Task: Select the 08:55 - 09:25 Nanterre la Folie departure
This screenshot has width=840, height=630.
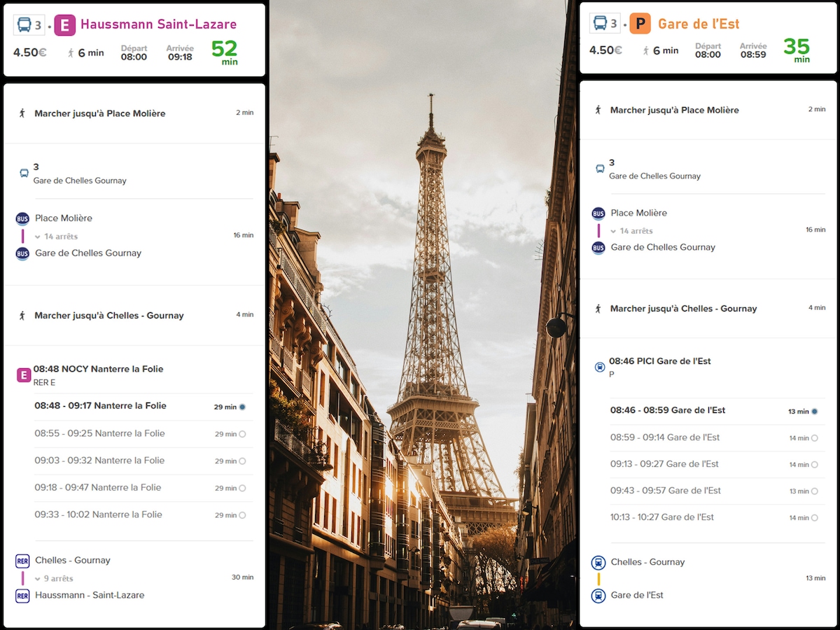Action: (x=143, y=434)
